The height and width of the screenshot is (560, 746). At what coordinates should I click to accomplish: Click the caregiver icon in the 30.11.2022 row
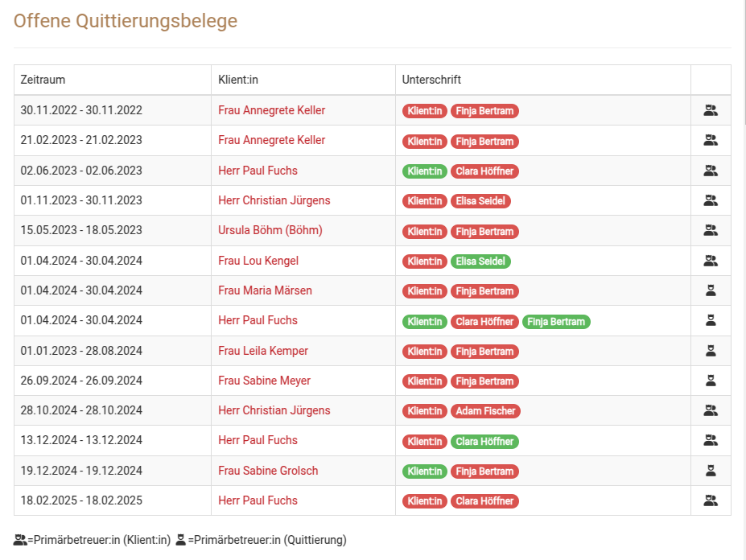pyautogui.click(x=710, y=110)
